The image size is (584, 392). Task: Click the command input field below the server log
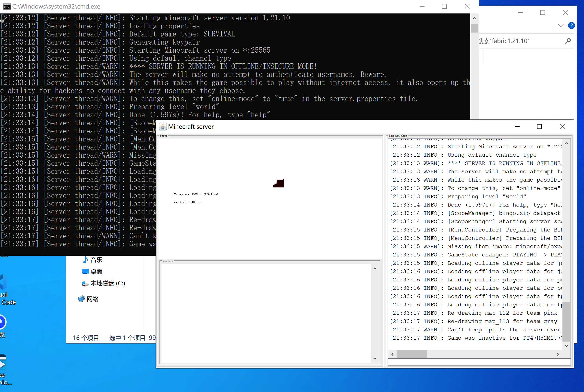pos(479,362)
